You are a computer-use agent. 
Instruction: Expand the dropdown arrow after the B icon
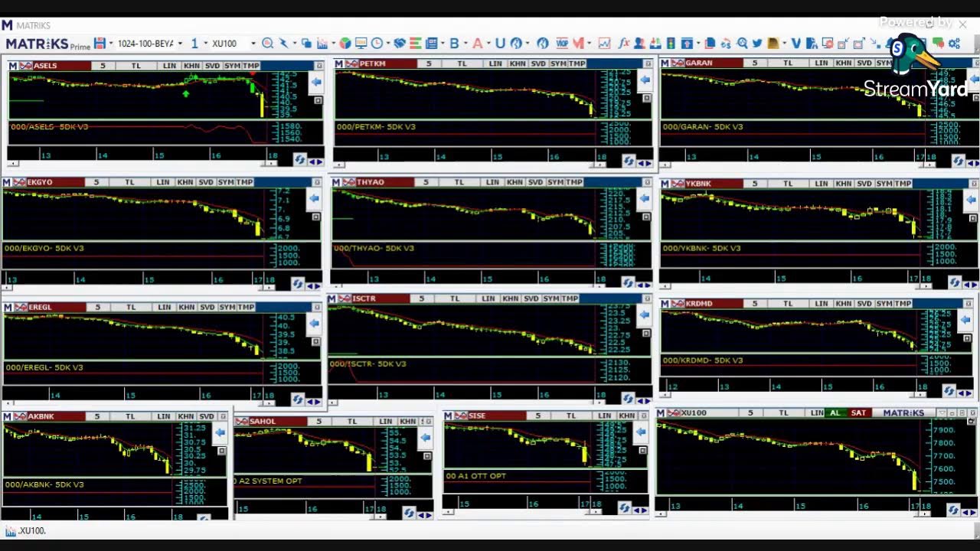tap(465, 44)
